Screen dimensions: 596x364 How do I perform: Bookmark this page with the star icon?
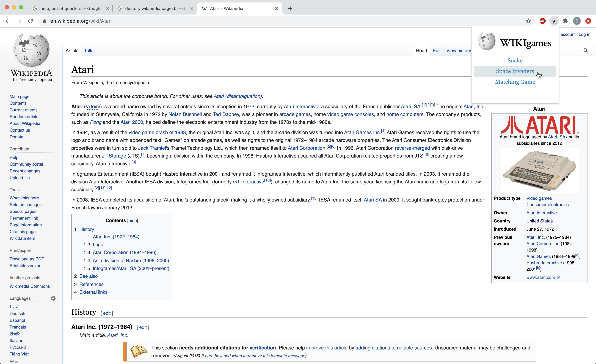tap(528, 21)
